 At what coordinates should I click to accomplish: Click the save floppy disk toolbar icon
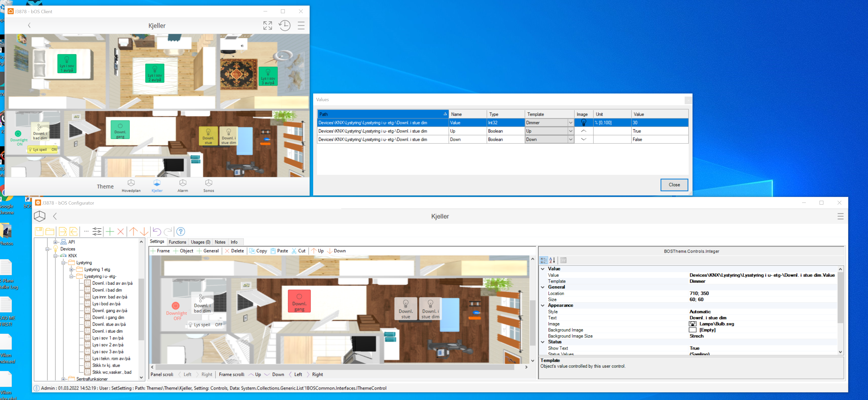tap(39, 231)
